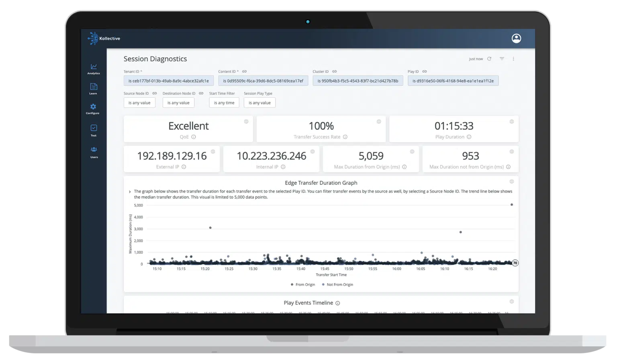Open the Analytics section in sidebar
617x364 pixels.
tap(94, 69)
